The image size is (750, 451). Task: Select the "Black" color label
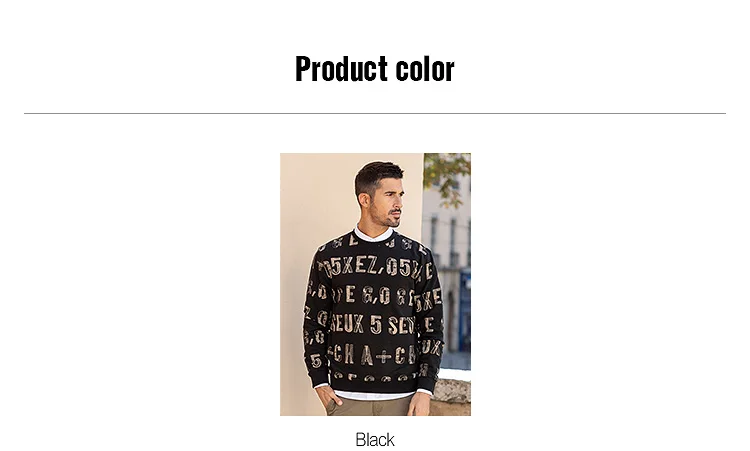click(x=375, y=440)
